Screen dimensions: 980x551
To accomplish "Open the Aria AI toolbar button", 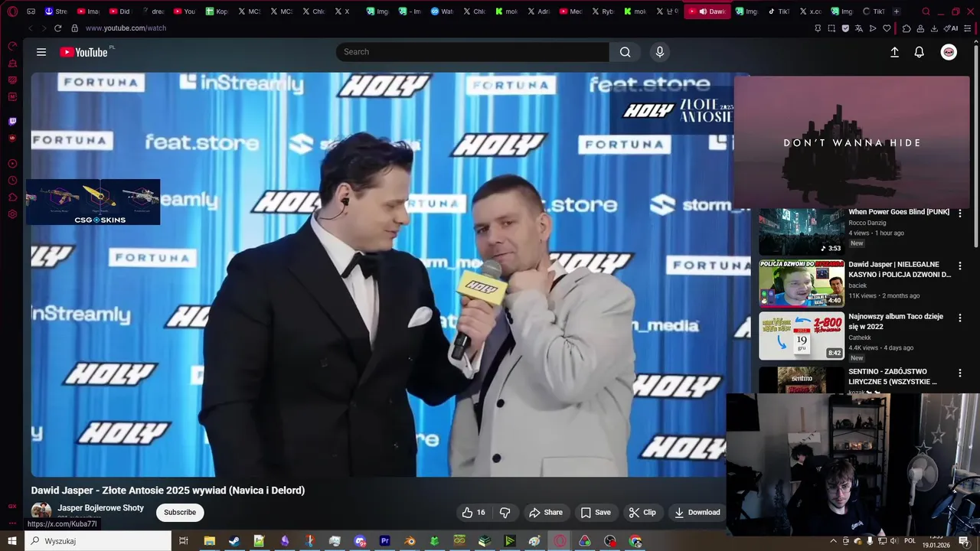I will [x=951, y=28].
